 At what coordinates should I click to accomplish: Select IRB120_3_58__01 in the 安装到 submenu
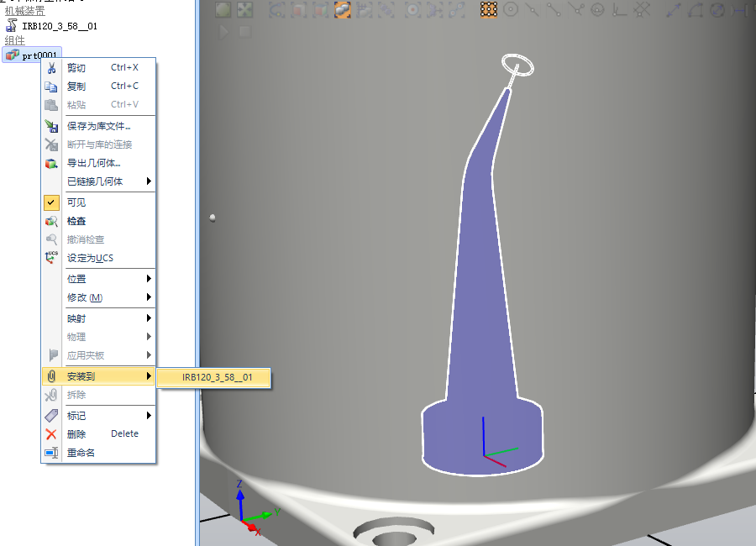point(213,377)
